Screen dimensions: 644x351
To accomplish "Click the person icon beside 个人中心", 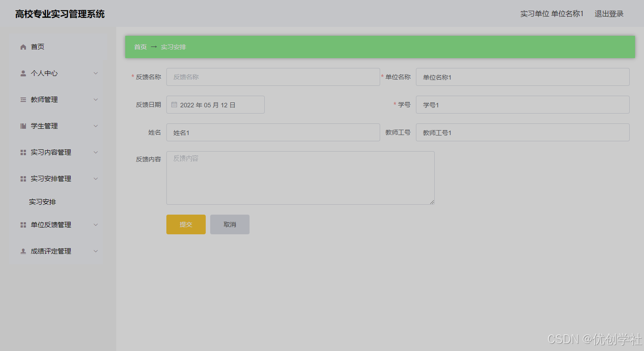I will pos(23,73).
